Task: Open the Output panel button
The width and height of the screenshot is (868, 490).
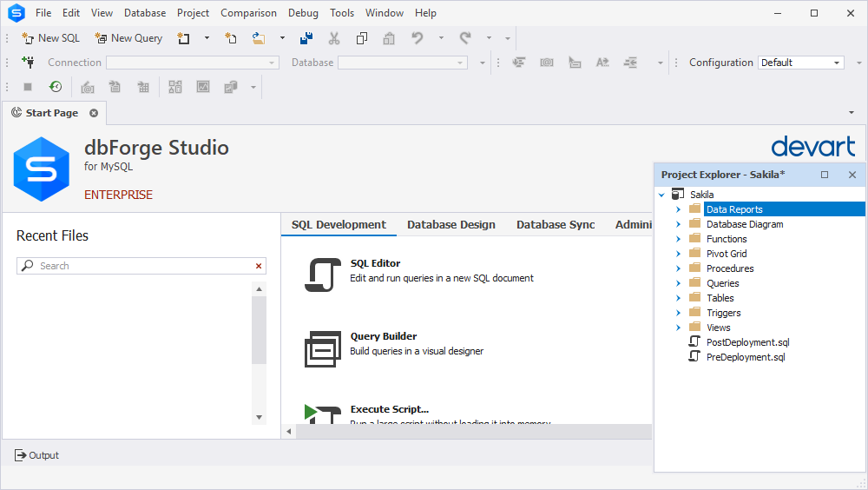Action: (x=36, y=455)
